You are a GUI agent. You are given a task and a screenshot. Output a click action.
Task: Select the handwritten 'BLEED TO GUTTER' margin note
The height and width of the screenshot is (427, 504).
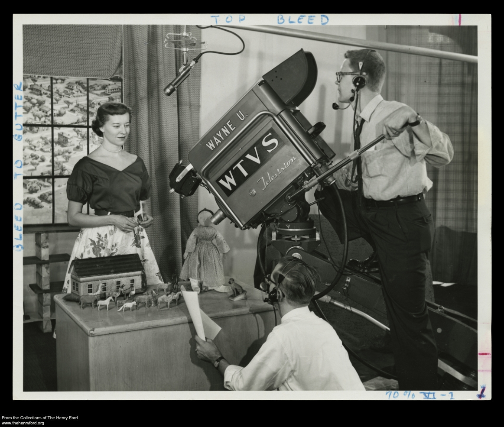18,165
